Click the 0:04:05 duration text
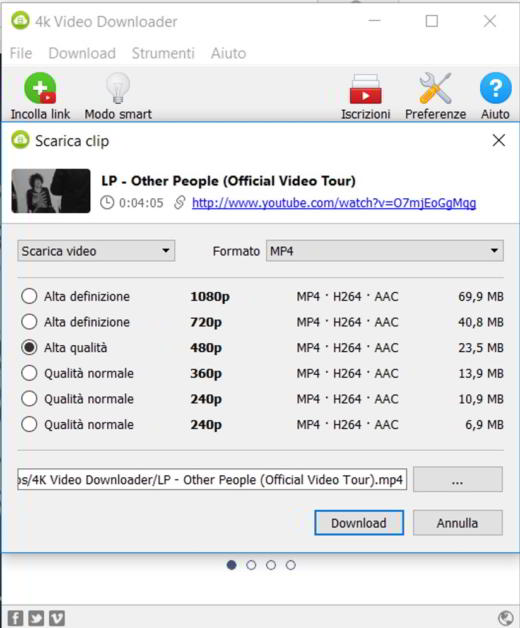Viewport: 520px width, 628px height. [141, 203]
